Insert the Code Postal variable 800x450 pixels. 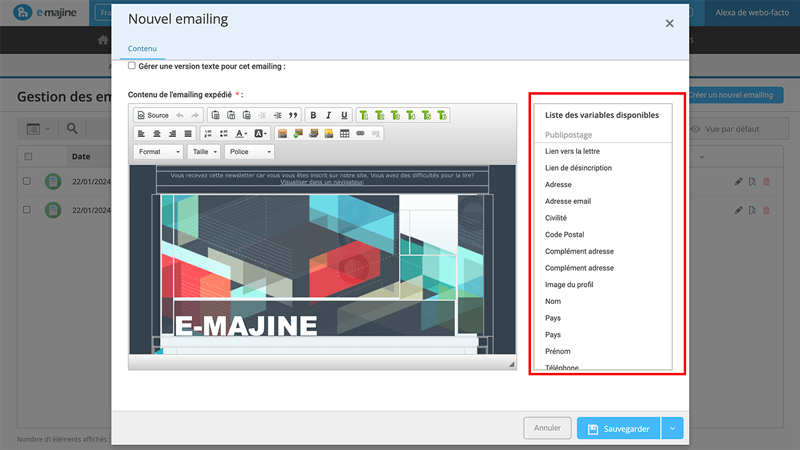pos(564,235)
